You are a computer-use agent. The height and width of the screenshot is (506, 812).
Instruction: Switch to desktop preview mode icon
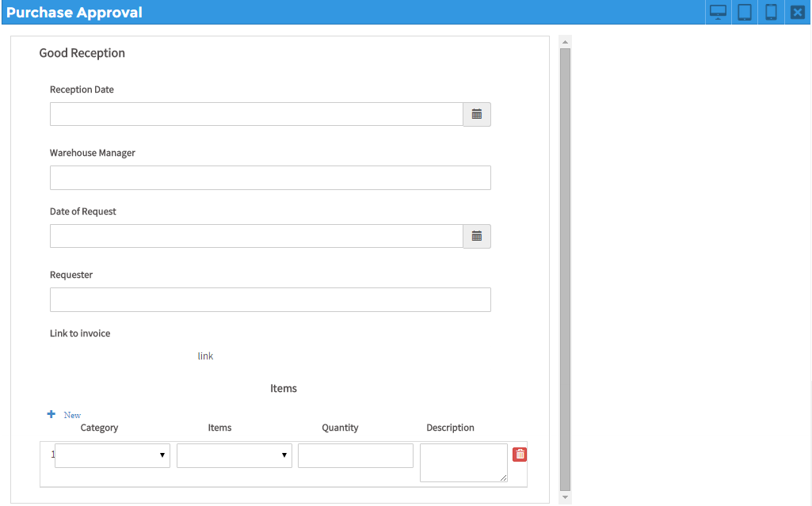coord(718,12)
